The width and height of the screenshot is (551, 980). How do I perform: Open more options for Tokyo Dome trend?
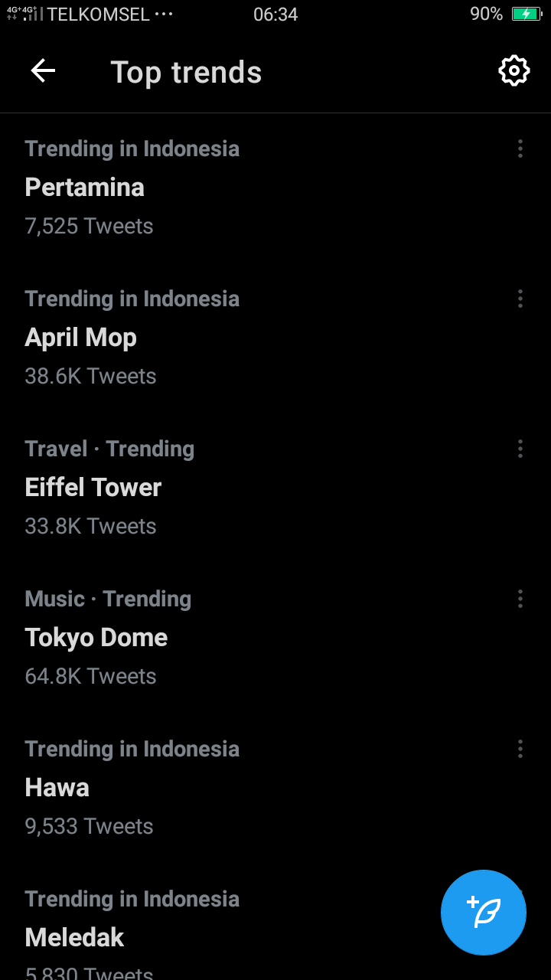click(x=520, y=599)
